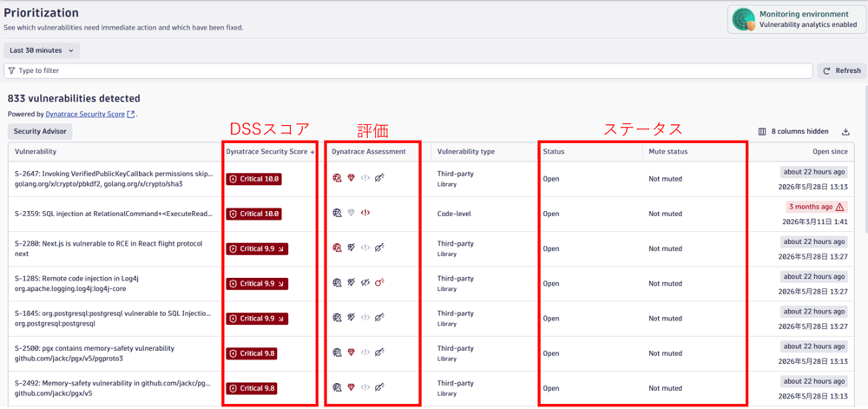868x409 pixels.
Task: Click the globe icon in the Log4j S-1285 row
Action: point(337,283)
